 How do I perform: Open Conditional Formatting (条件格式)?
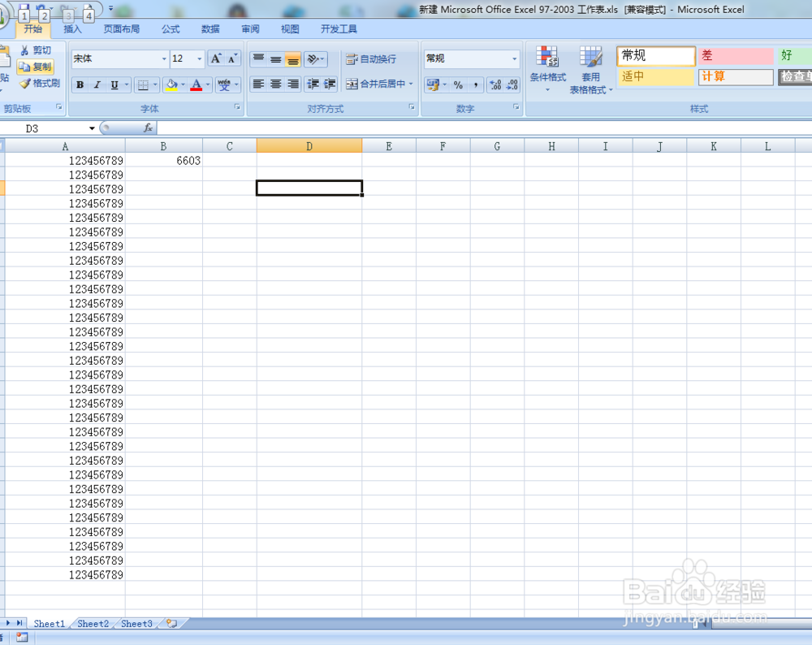click(547, 70)
